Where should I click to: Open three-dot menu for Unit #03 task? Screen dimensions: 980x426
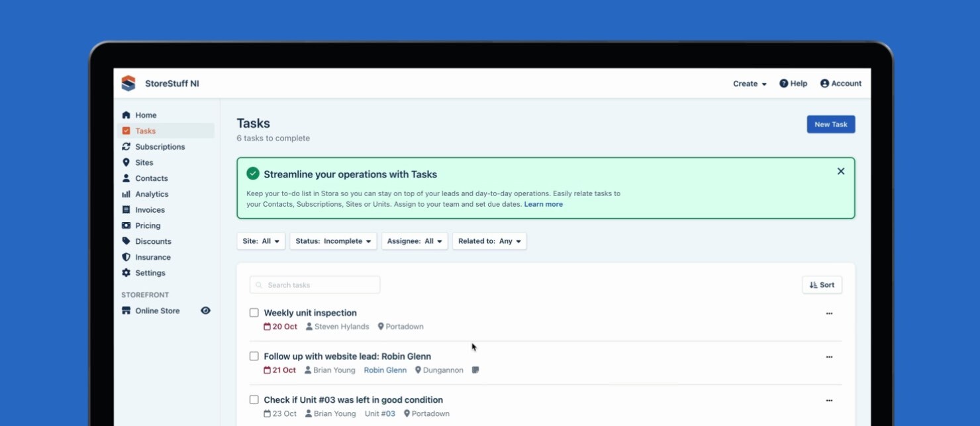pos(829,401)
